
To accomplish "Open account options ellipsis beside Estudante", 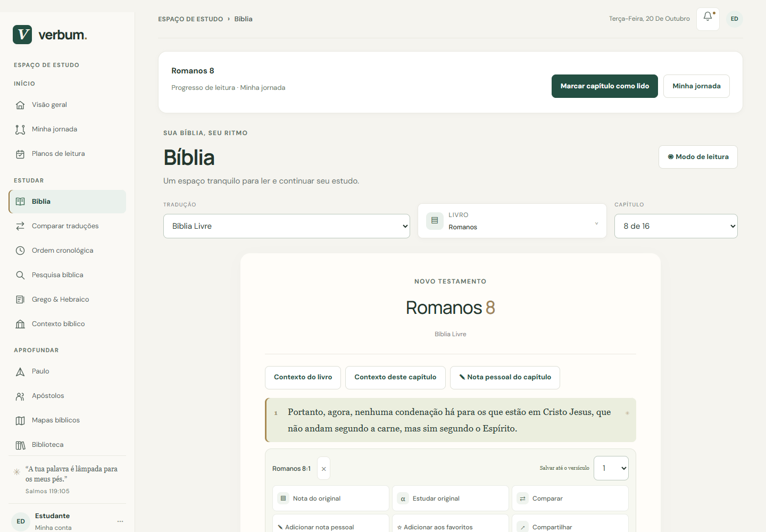I will pyautogui.click(x=120, y=521).
